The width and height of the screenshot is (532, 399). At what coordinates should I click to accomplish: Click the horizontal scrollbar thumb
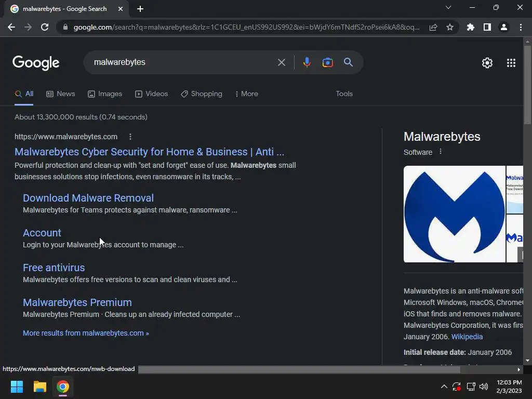point(299,369)
